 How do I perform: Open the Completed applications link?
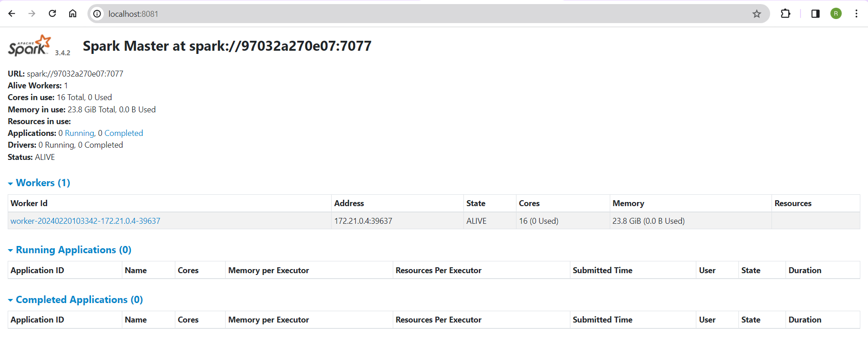pyautogui.click(x=124, y=133)
